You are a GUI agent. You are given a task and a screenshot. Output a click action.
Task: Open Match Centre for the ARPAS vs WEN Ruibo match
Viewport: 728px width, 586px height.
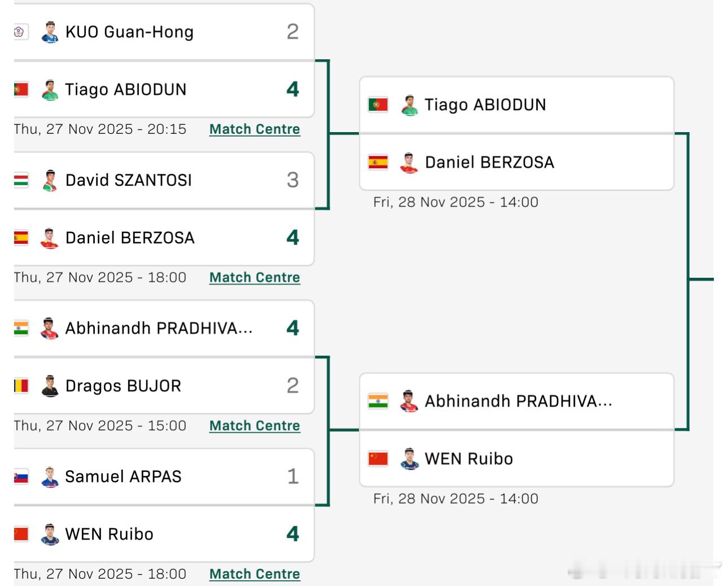[255, 574]
